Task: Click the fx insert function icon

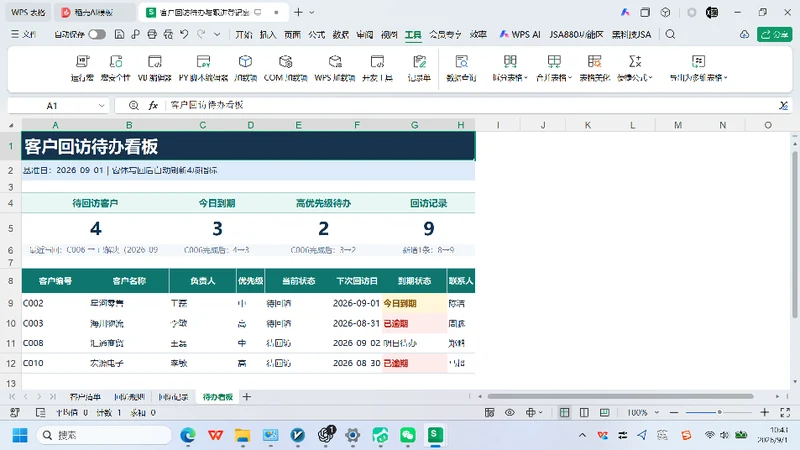Action: click(x=153, y=105)
